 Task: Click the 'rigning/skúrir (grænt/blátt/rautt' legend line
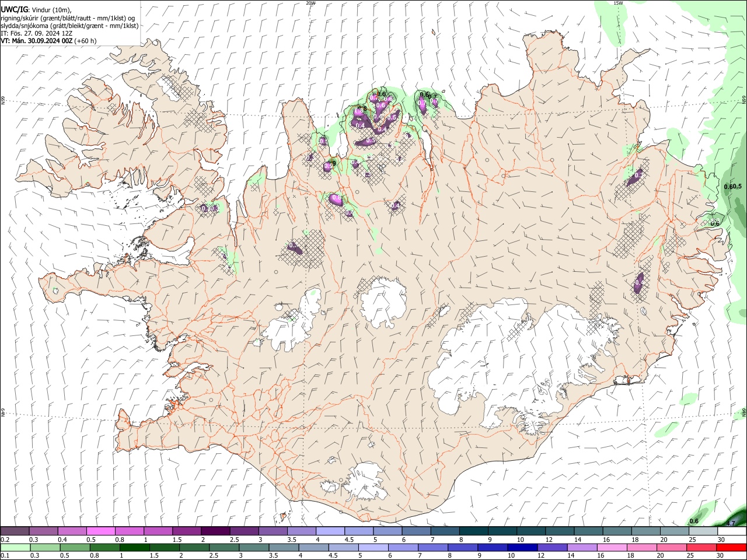pos(69,17)
